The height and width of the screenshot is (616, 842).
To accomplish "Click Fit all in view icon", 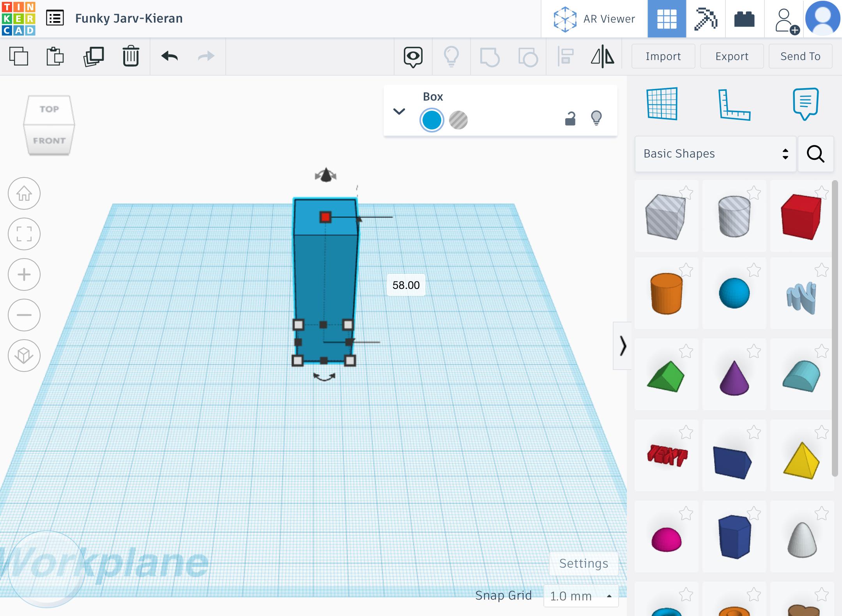I will pyautogui.click(x=24, y=234).
